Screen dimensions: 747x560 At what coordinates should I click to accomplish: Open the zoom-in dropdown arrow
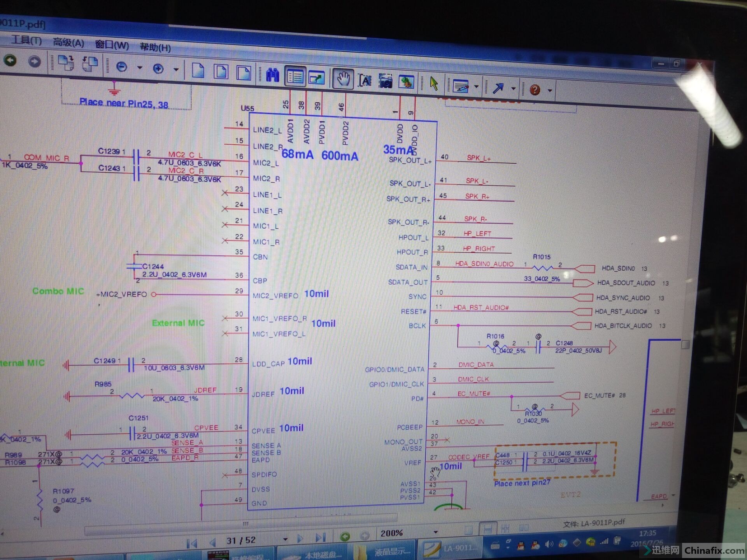click(176, 70)
